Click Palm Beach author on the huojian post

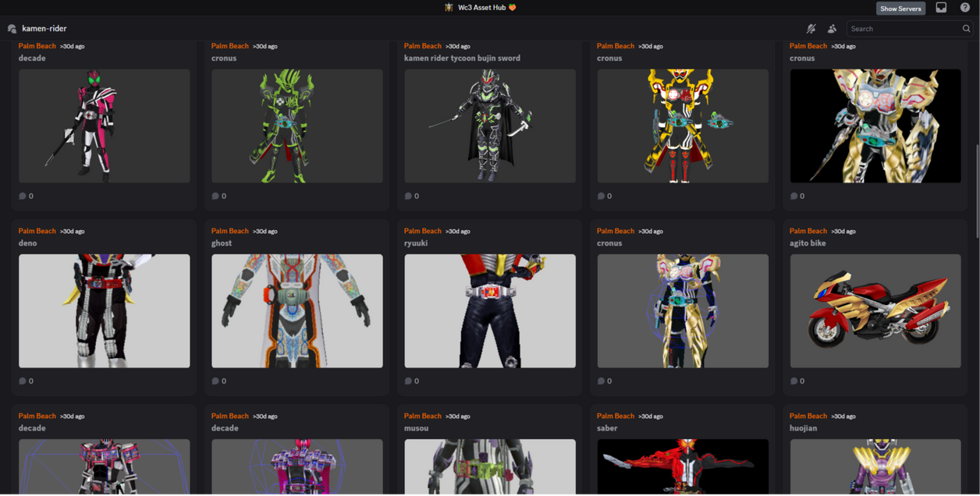click(808, 416)
